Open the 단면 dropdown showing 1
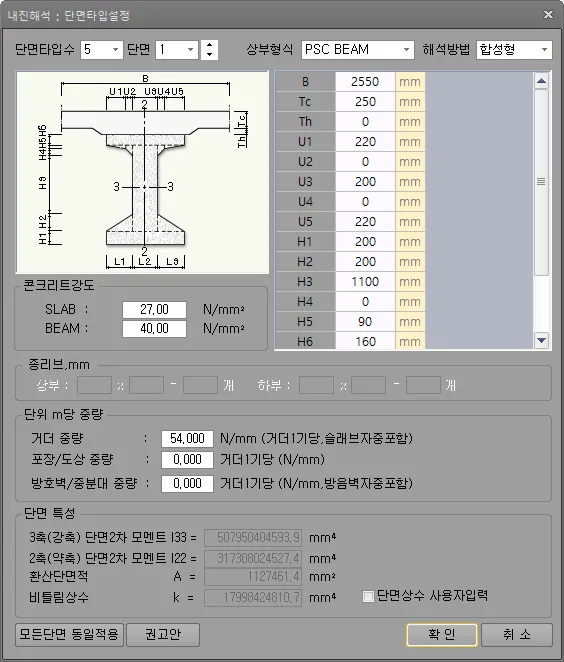The image size is (564, 662). tap(176, 50)
